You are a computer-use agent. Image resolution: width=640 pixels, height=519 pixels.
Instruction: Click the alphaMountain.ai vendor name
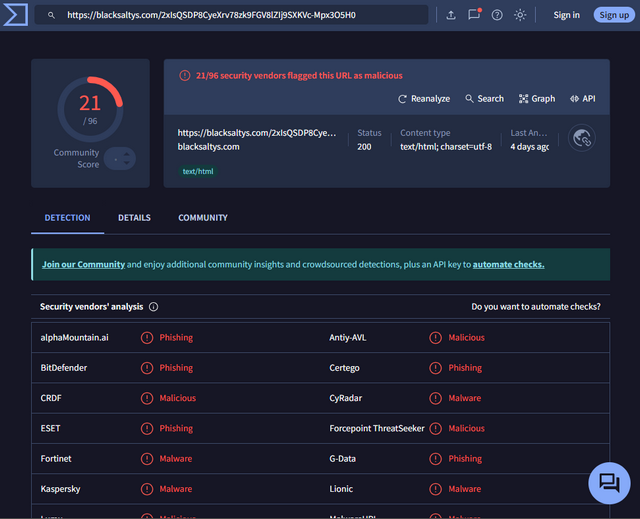coord(74,338)
